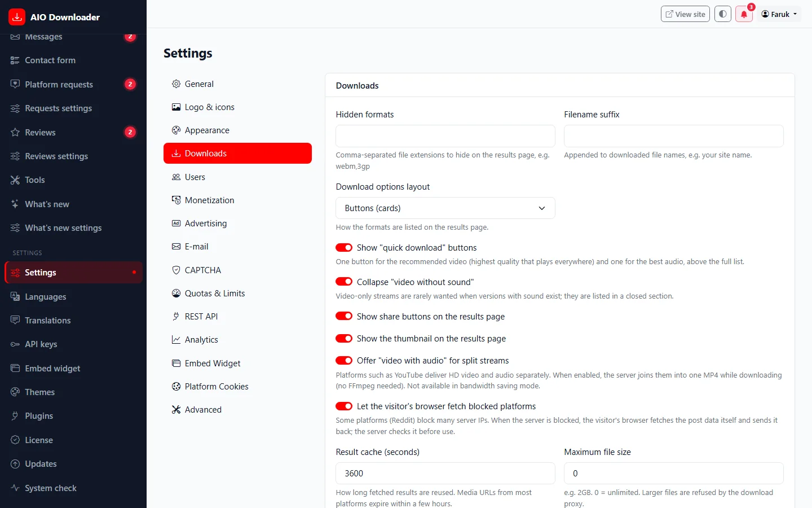Toggle Collapse "video without sound" switch
The height and width of the screenshot is (508, 812).
(344, 282)
